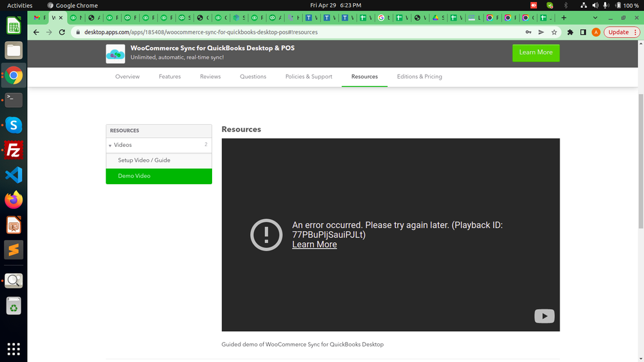
Task: Open the Questions tab
Action: coord(253,77)
